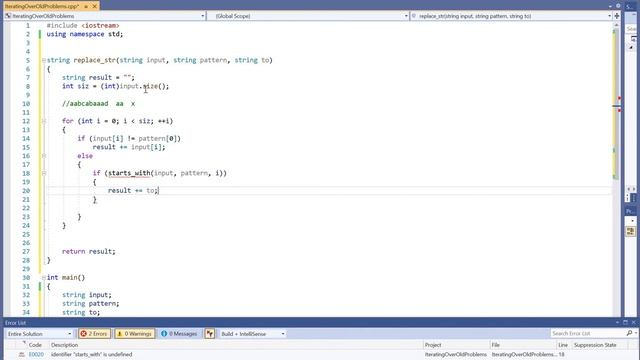This screenshot has width=640, height=360.
Task: Click the '#include <iostream>' line
Action: (83, 25)
